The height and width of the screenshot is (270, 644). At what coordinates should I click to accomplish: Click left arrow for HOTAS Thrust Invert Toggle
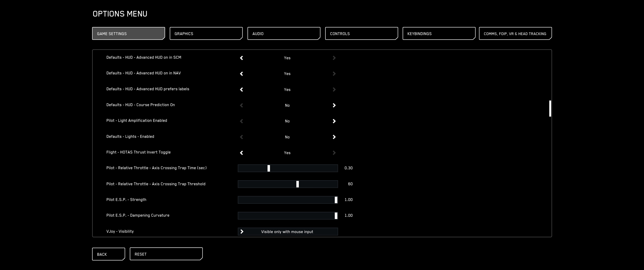(x=241, y=153)
